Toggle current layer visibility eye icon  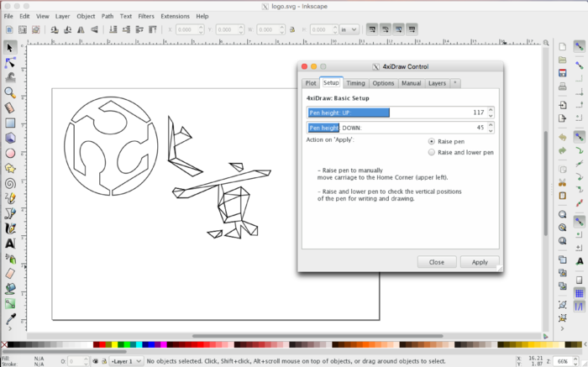[x=95, y=361]
